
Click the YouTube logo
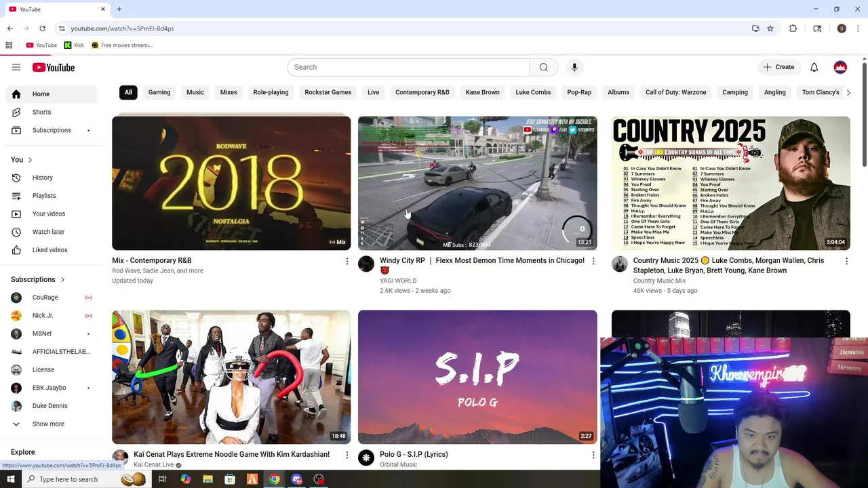pos(53,67)
